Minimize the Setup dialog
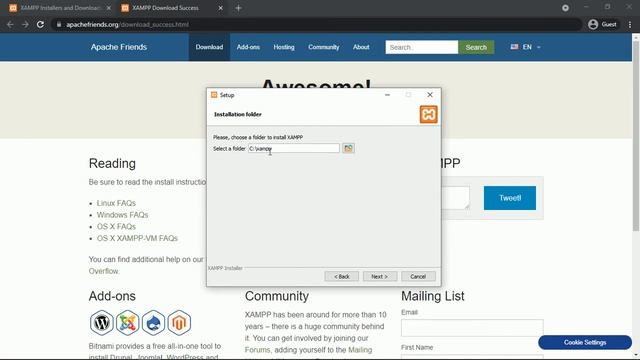The width and height of the screenshot is (640, 360). (387, 95)
